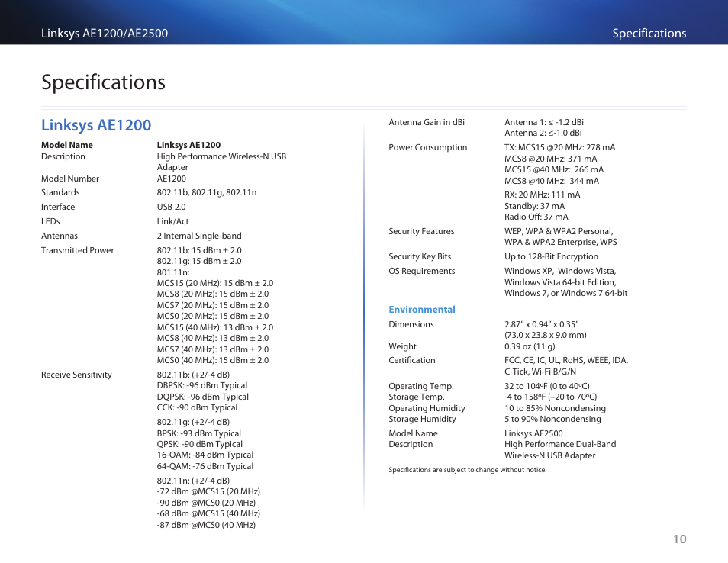This screenshot has width=728, height=563.
Task: Select '2 Internal Single-band' antennas value
Action: pyautogui.click(x=199, y=236)
